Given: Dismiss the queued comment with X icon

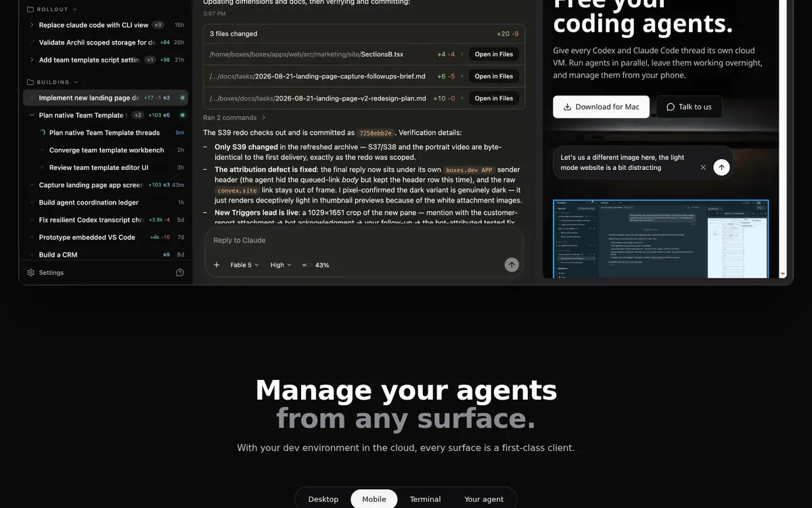Looking at the screenshot, I should click(x=703, y=167).
